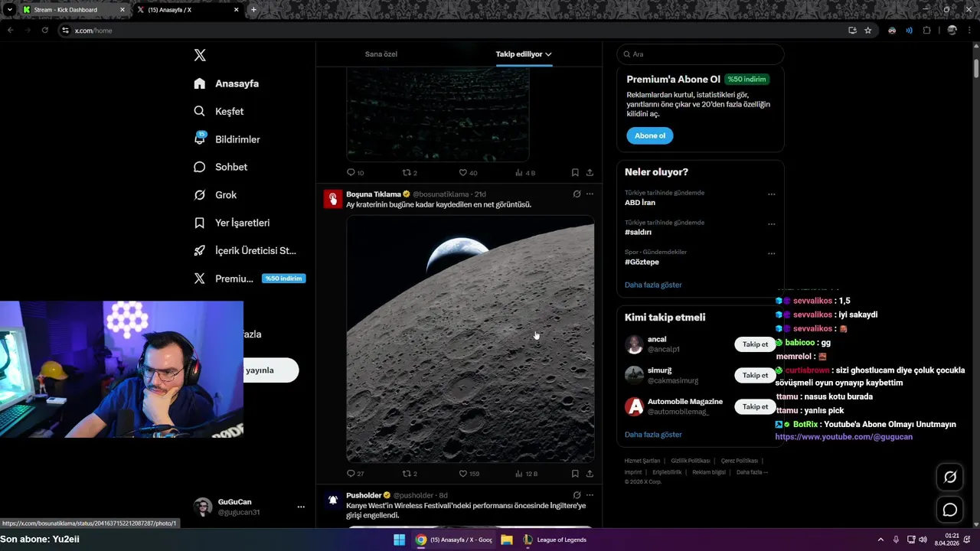
Task: Open Yer İşaretleri bookmarks
Action: pos(232,223)
